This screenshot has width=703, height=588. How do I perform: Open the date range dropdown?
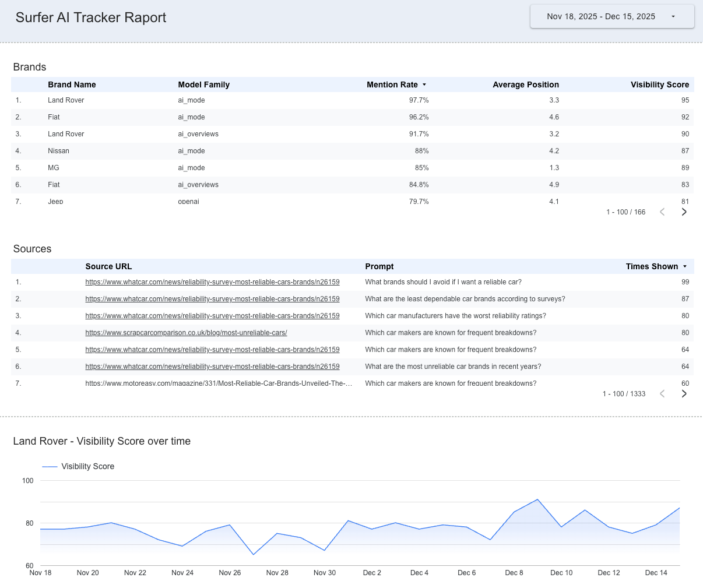tap(611, 16)
